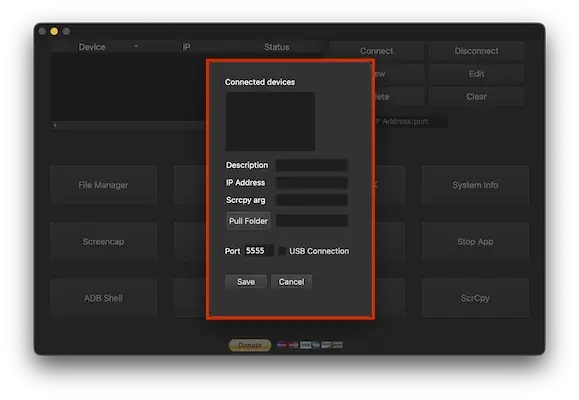
Task: Click the Pull Folder button
Action: 248,221
